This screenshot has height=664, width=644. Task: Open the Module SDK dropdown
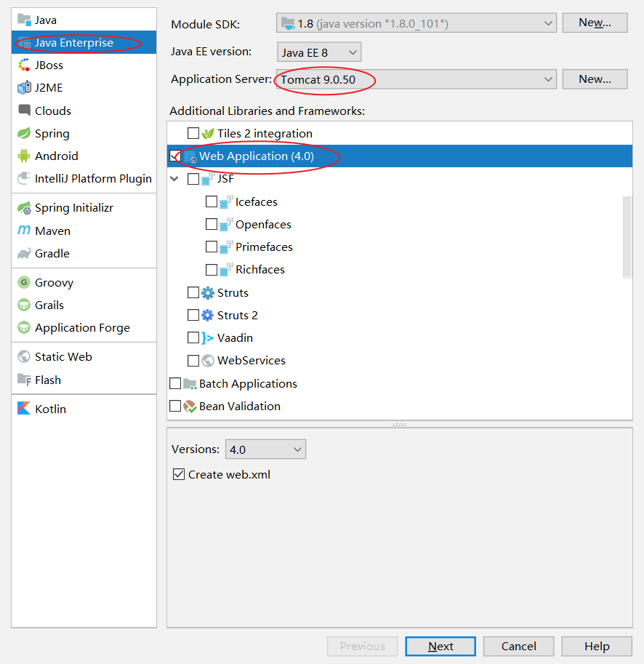[x=416, y=23]
